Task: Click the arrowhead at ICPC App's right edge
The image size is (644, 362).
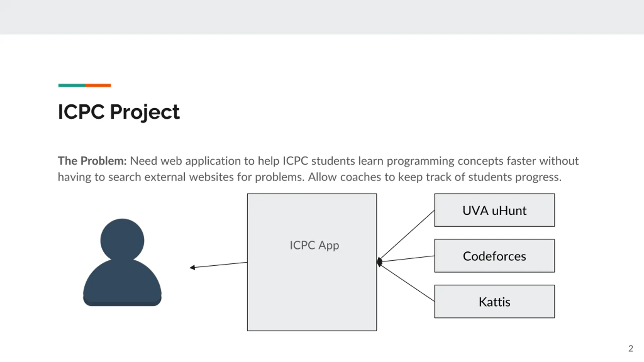Action: [380, 262]
